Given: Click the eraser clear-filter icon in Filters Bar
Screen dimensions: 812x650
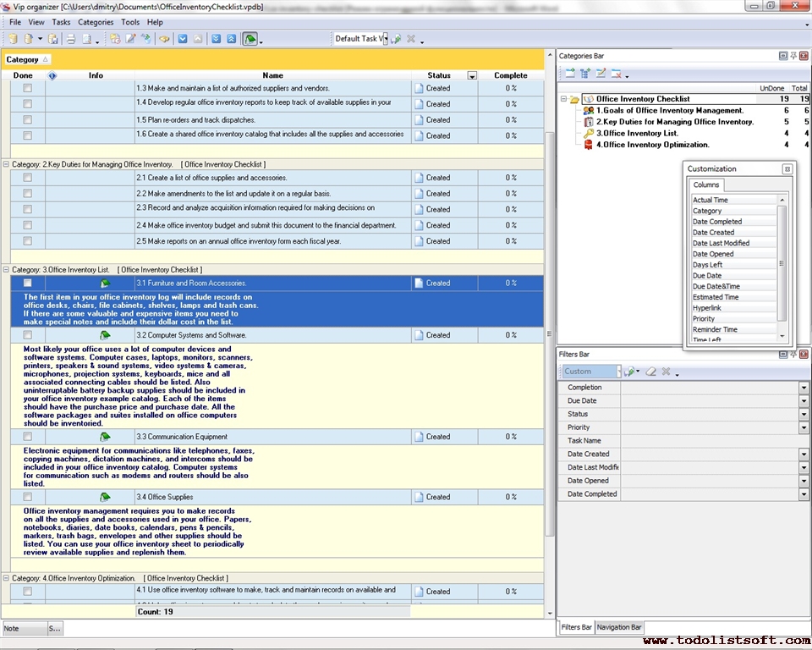Looking at the screenshot, I should [x=650, y=372].
